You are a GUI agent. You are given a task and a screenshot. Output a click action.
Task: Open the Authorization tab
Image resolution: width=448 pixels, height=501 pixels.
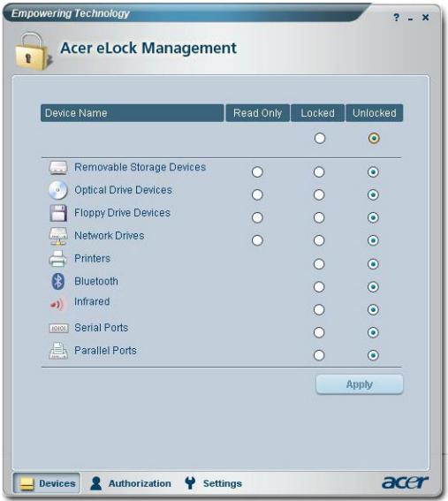pyautogui.click(x=131, y=483)
